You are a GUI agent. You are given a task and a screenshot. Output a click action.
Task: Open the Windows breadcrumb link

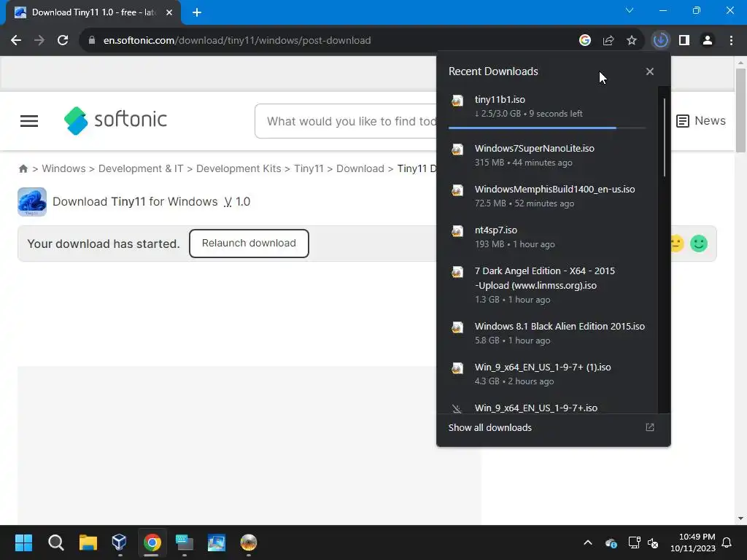click(64, 168)
